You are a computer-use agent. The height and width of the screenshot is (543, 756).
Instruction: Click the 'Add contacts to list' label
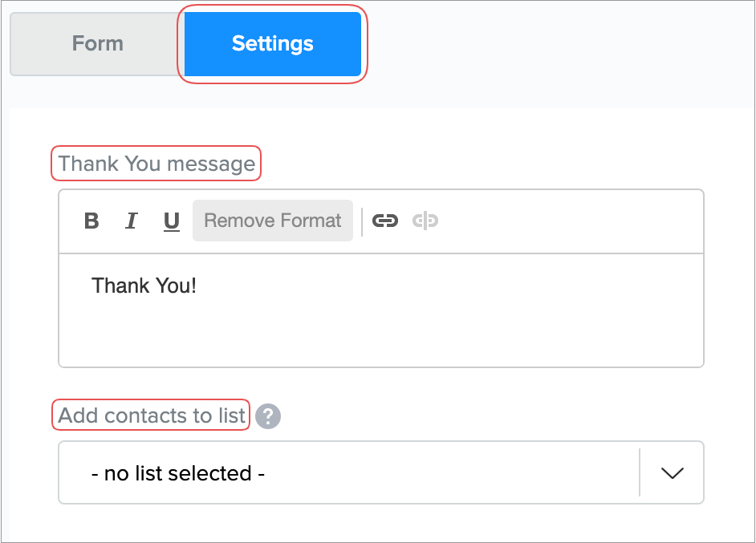click(152, 415)
